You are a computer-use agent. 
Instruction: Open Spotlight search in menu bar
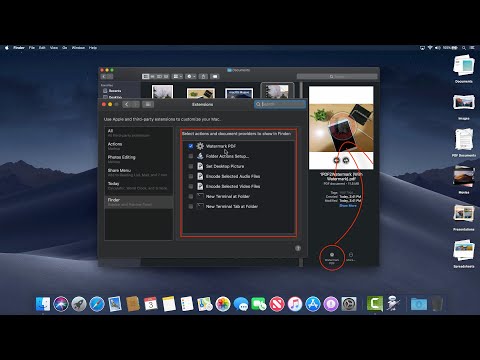point(464,48)
